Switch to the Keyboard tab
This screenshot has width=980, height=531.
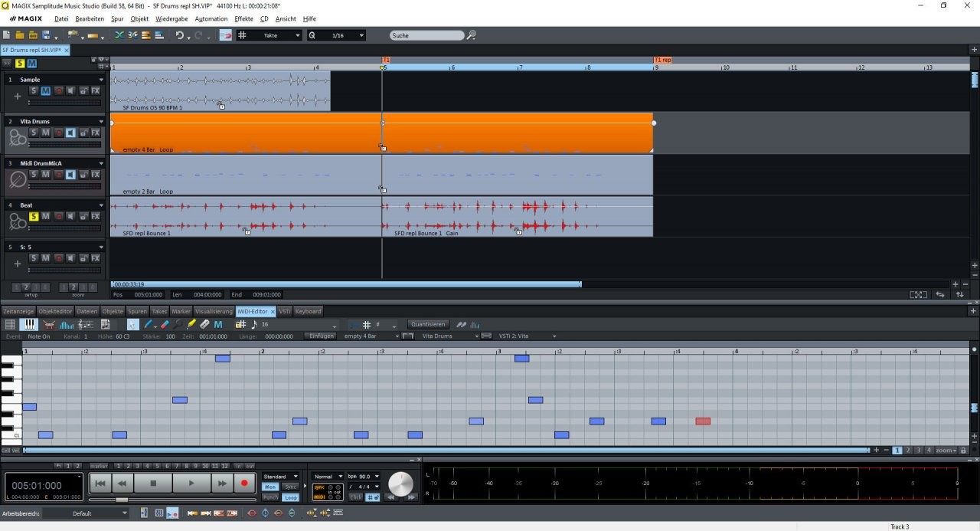[x=309, y=311]
